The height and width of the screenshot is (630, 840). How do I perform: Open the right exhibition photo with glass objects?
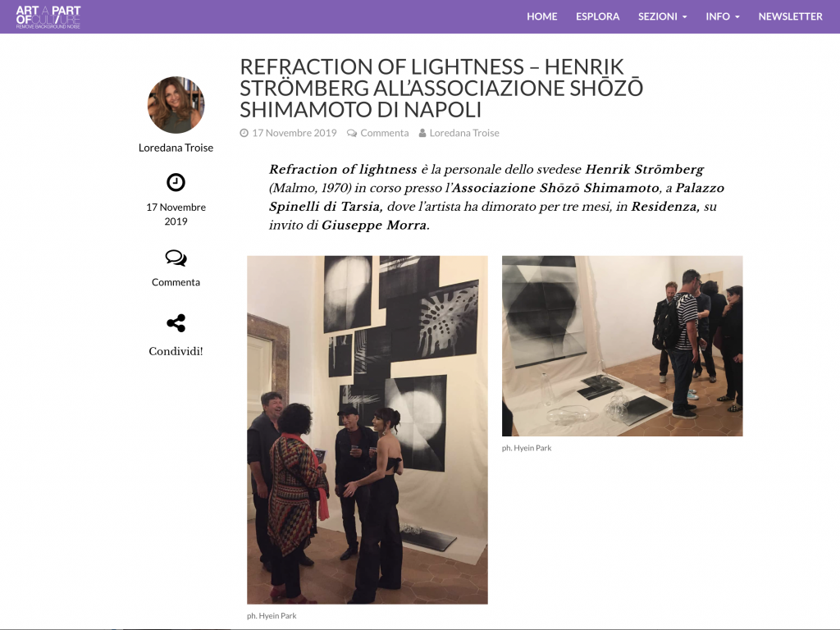622,346
